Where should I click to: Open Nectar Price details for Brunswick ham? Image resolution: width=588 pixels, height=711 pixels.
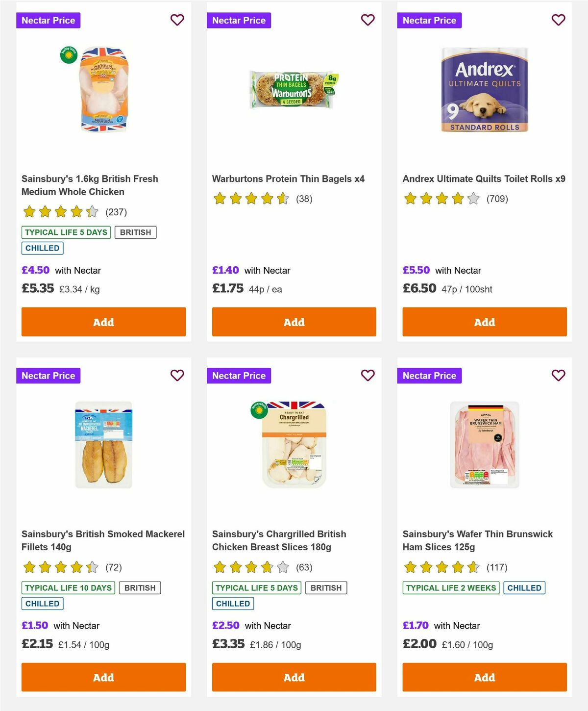click(x=429, y=376)
